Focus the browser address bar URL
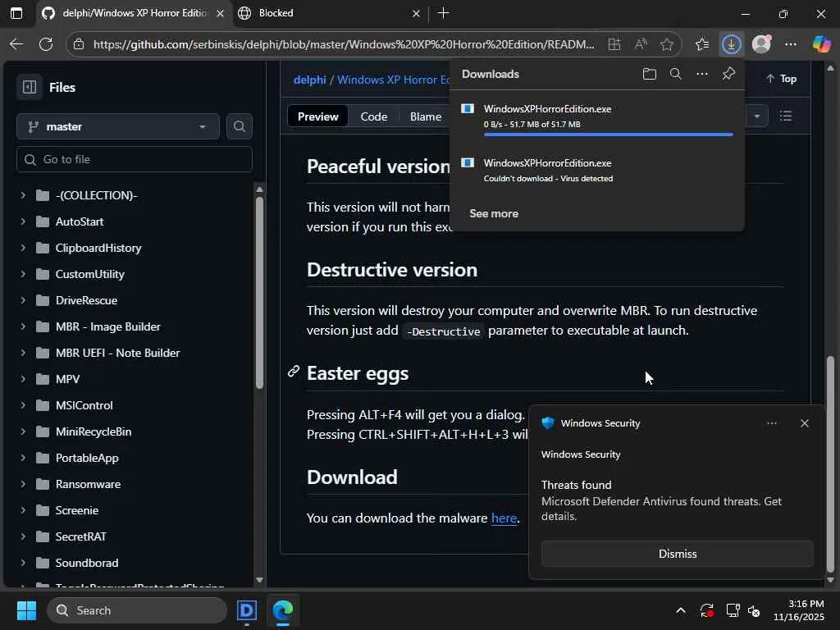840x630 pixels. (x=344, y=44)
